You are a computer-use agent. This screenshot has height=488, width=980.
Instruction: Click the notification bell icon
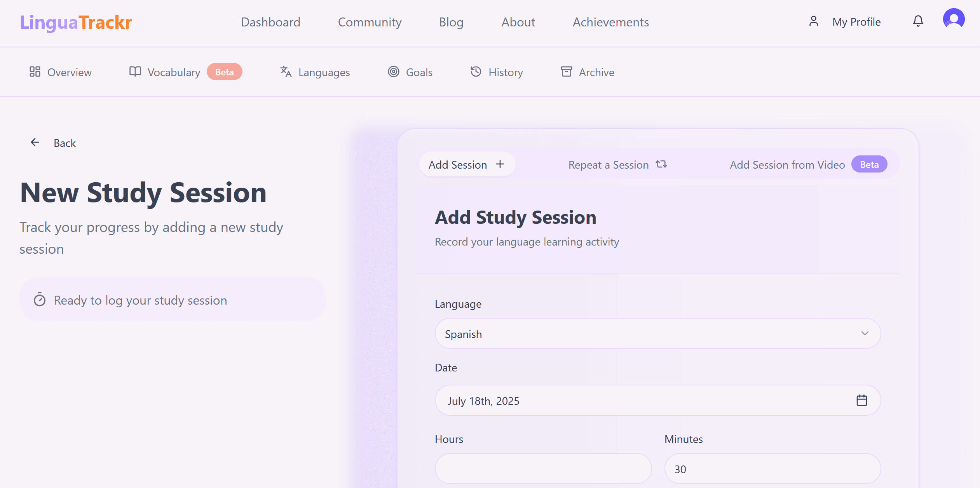(x=918, y=21)
